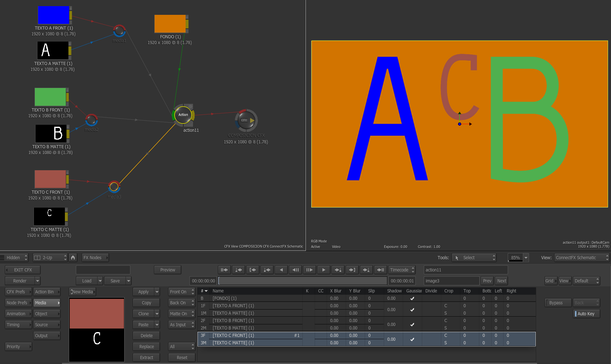Toggle Gaussian checkmark for FONDO row

(x=412, y=299)
